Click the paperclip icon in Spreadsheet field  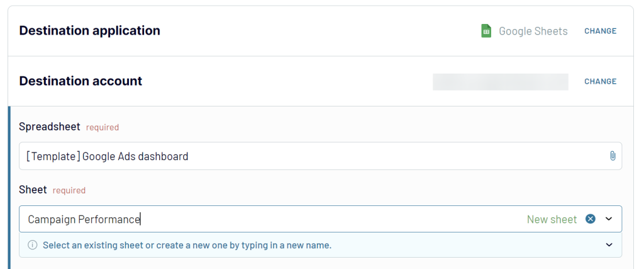pos(613,156)
